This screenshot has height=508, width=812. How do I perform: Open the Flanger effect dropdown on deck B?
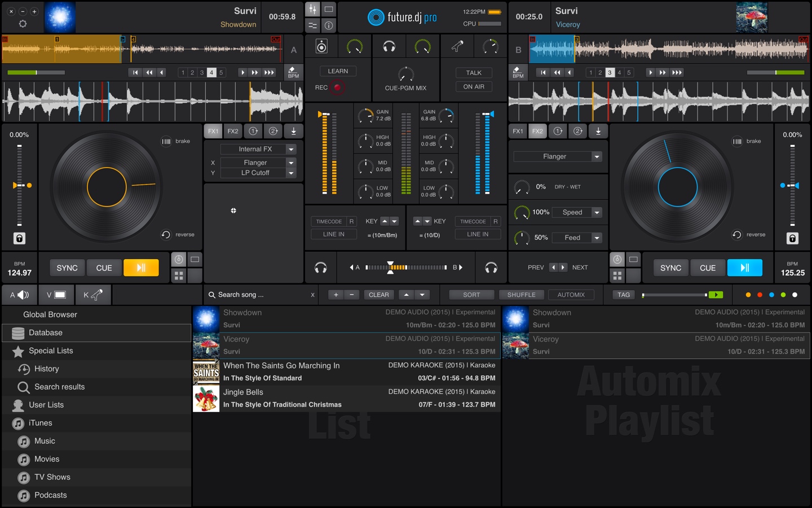click(557, 156)
